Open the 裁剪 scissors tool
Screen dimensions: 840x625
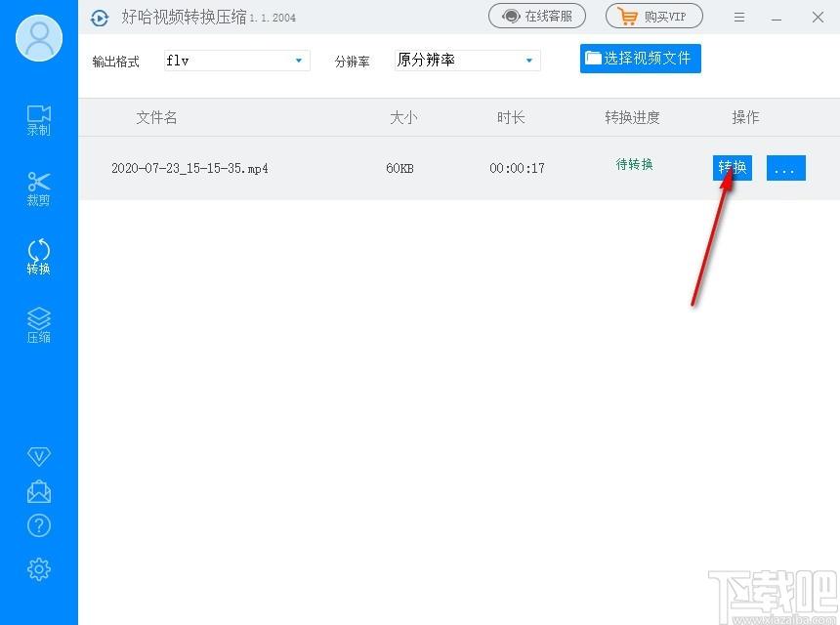coord(38,189)
